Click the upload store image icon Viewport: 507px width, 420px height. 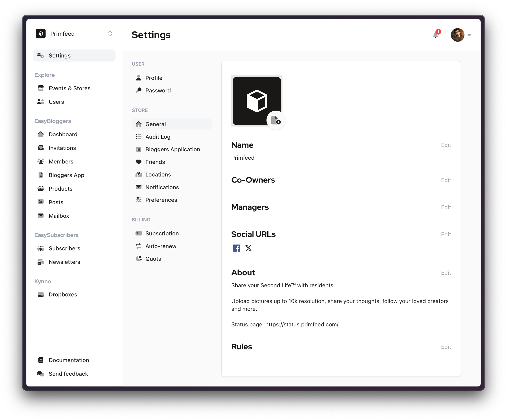[x=276, y=120]
